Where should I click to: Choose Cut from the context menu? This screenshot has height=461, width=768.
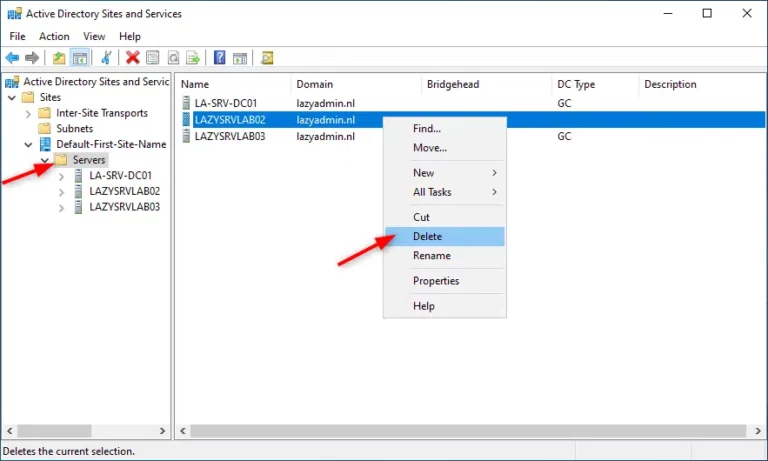click(445, 217)
